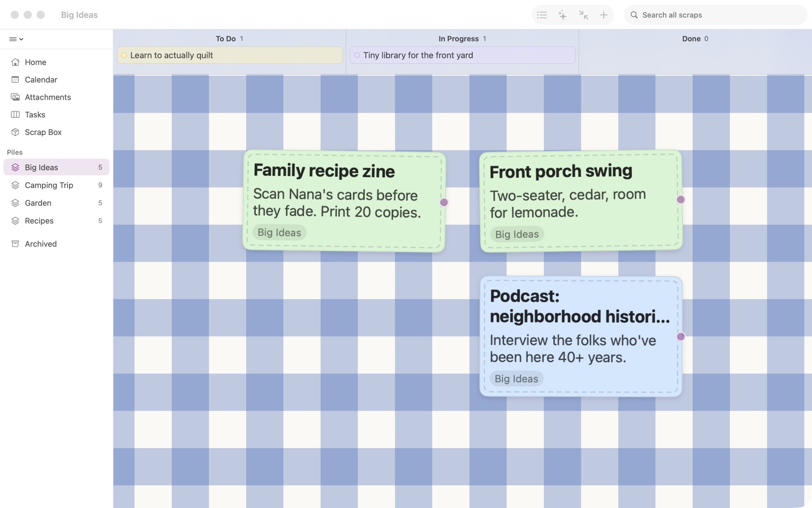The image size is (812, 508).
Task: Click the magnifier icon in search field
Action: tap(634, 15)
